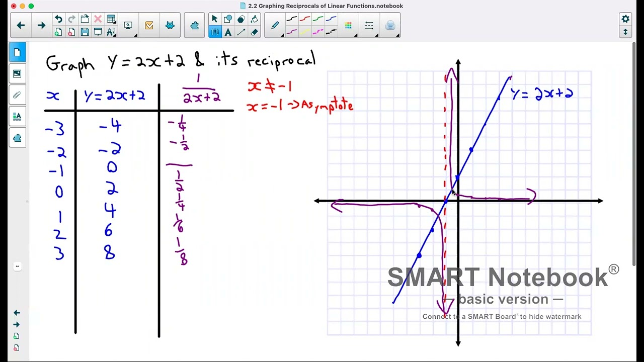
Task: Open the transparency dropdown
Action: click(390, 25)
